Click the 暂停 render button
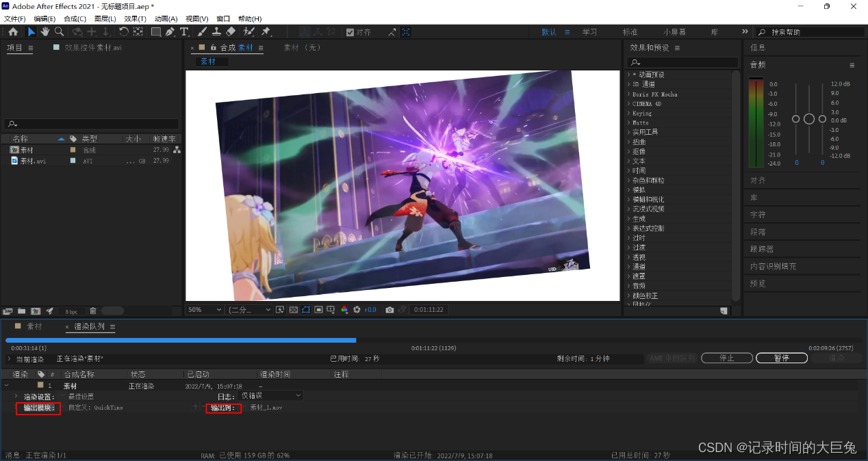Viewport: 868px width, 461px height. 781,358
